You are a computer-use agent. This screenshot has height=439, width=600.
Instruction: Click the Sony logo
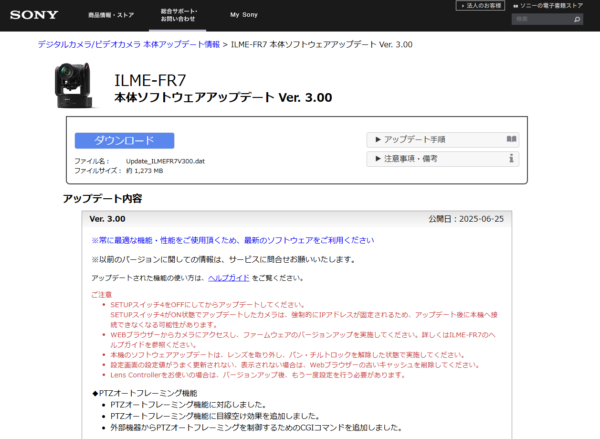34,15
